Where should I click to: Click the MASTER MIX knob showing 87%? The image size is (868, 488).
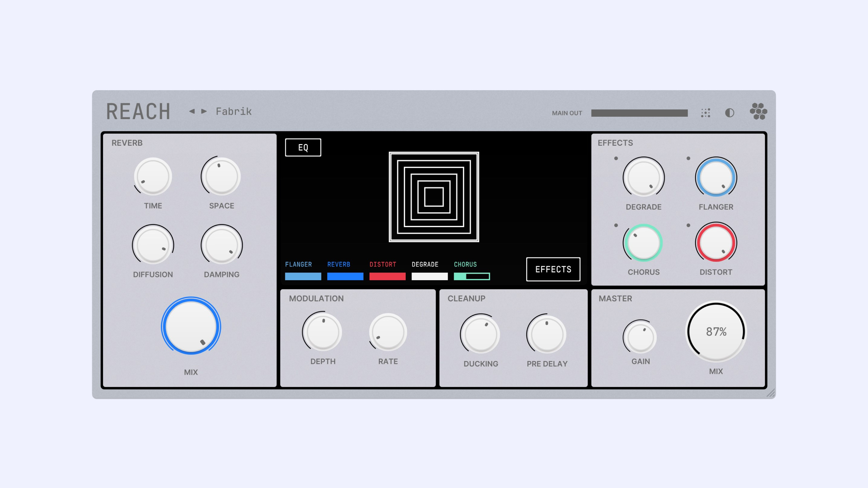coord(716,332)
